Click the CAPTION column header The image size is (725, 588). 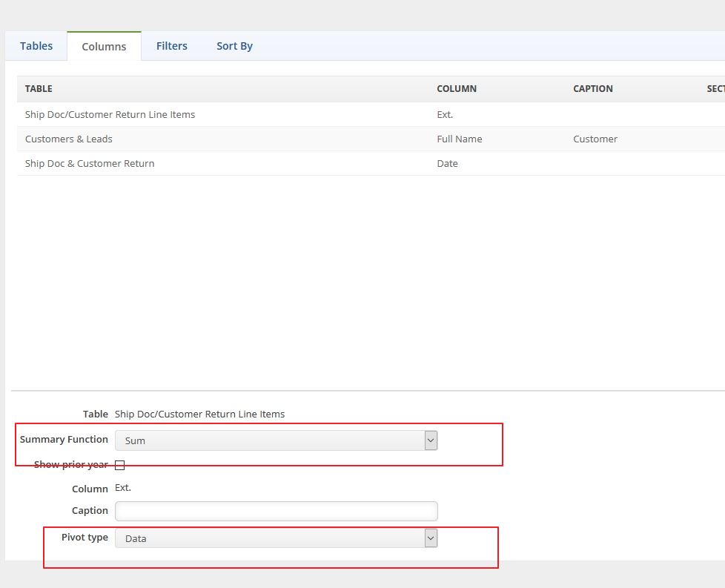(x=593, y=89)
